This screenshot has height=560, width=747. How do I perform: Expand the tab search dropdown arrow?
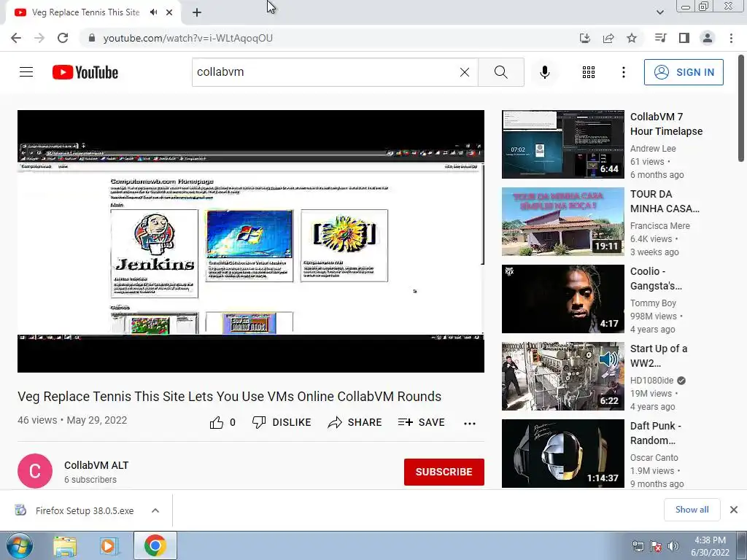click(x=659, y=12)
